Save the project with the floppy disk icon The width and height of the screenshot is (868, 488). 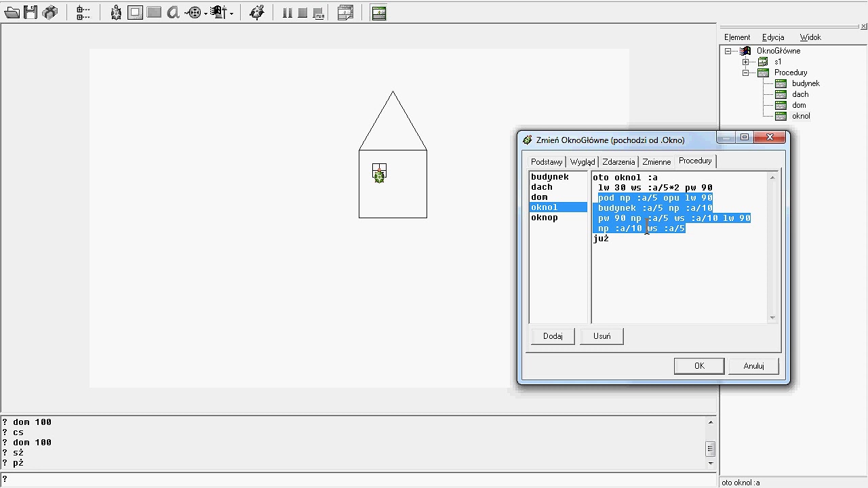pyautogui.click(x=31, y=12)
